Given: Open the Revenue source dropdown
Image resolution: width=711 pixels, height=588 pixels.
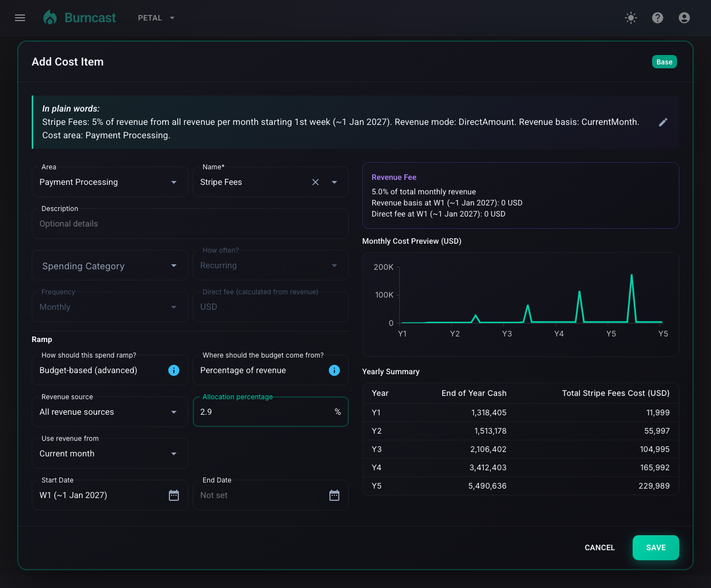Looking at the screenshot, I should tap(110, 412).
